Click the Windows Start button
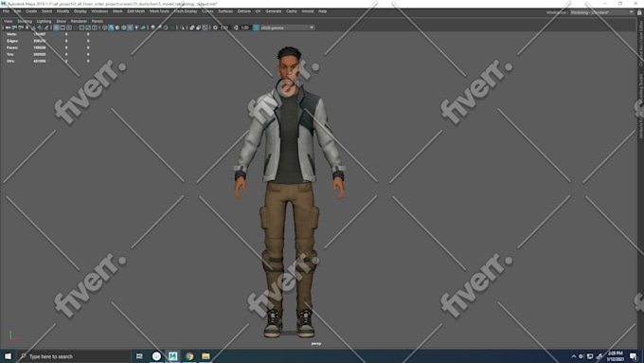 (8, 356)
